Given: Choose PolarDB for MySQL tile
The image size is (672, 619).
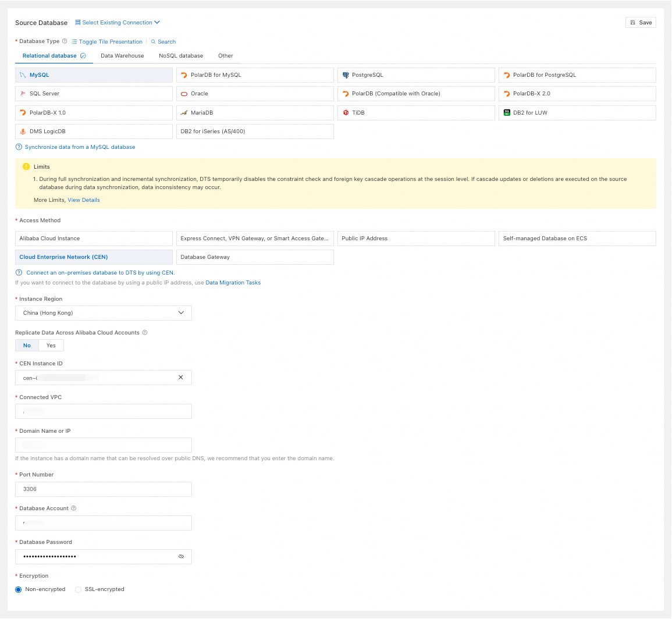Looking at the screenshot, I should 255,75.
